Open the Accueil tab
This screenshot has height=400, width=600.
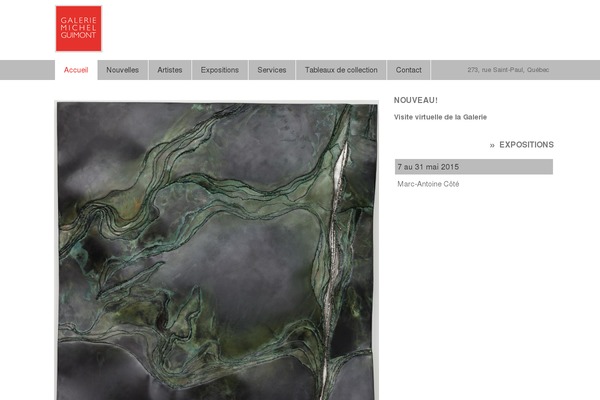pyautogui.click(x=76, y=70)
